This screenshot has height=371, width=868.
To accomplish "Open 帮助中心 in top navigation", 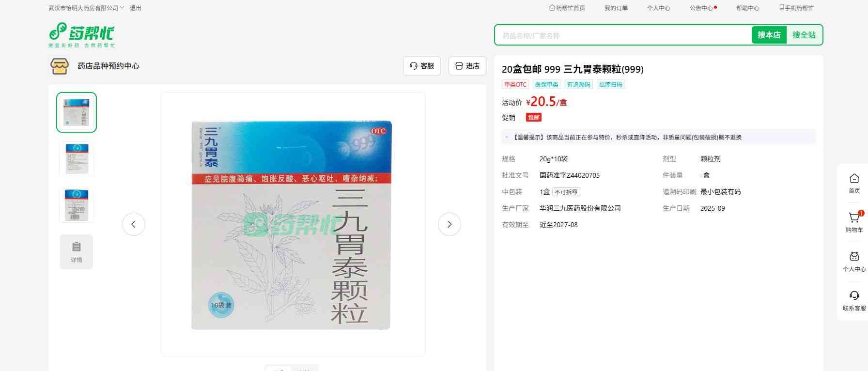I will [747, 8].
